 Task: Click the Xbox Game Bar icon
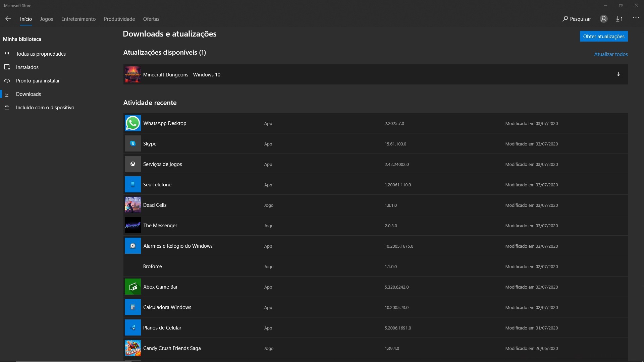click(x=132, y=287)
